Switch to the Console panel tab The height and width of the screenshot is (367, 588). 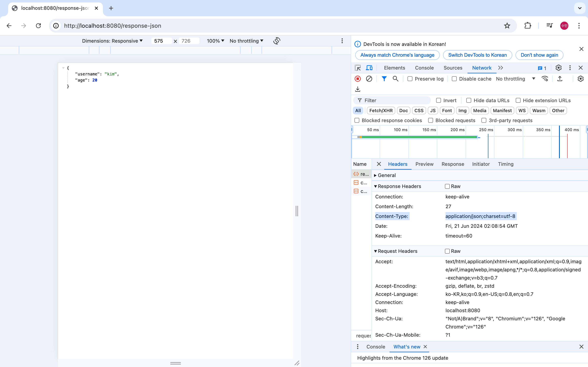tap(424, 68)
